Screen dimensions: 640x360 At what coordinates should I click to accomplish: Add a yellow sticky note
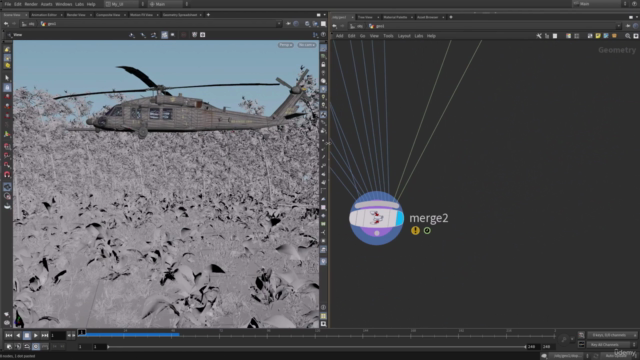tap(598, 36)
